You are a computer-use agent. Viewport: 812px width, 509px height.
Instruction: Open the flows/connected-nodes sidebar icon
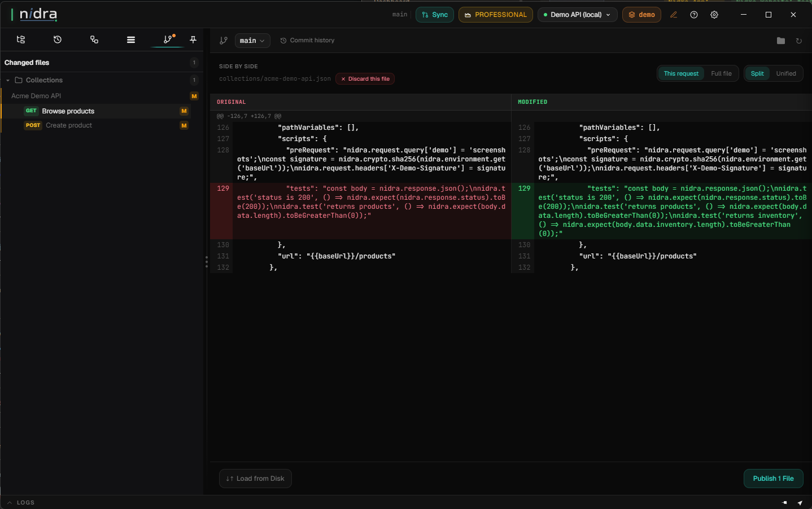94,40
